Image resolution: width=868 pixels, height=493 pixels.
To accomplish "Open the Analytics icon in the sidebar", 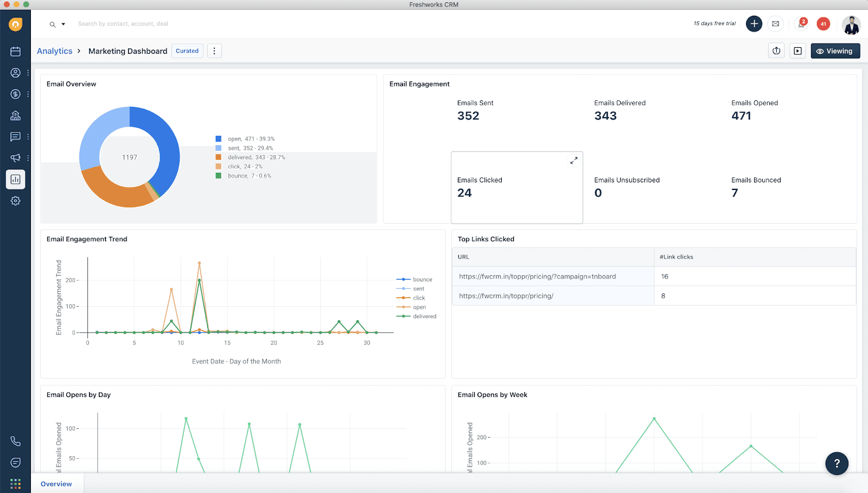I will coord(15,179).
